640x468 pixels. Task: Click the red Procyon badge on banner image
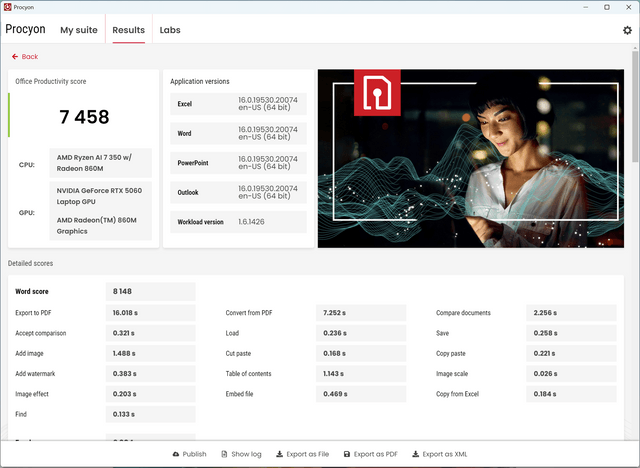coord(377,93)
